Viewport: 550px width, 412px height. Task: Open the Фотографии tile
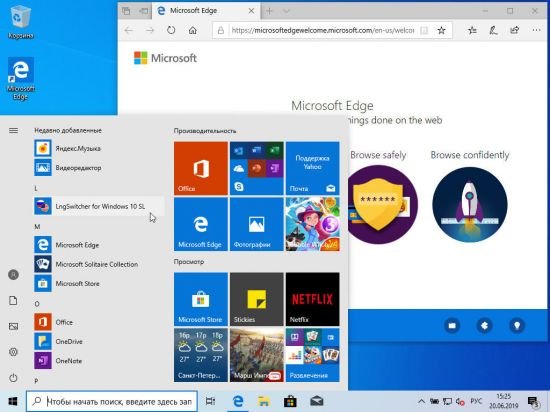click(x=257, y=224)
